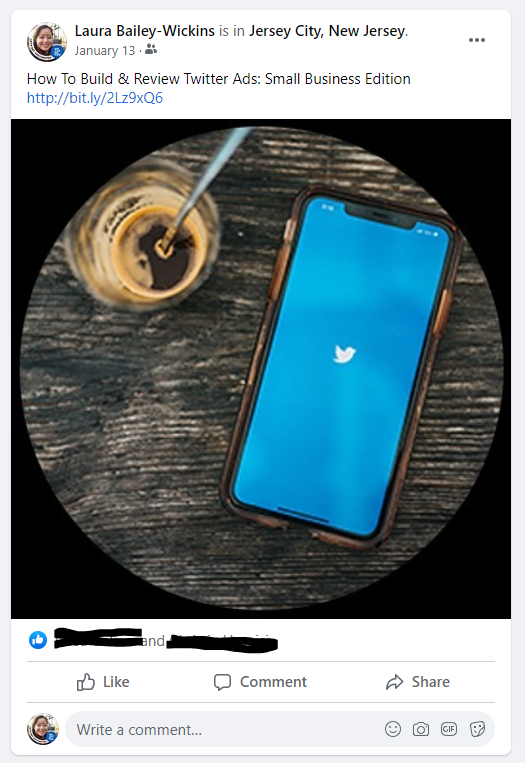Click the blue like reaction icon
Image resolution: width=525 pixels, height=763 pixels.
click(38, 640)
